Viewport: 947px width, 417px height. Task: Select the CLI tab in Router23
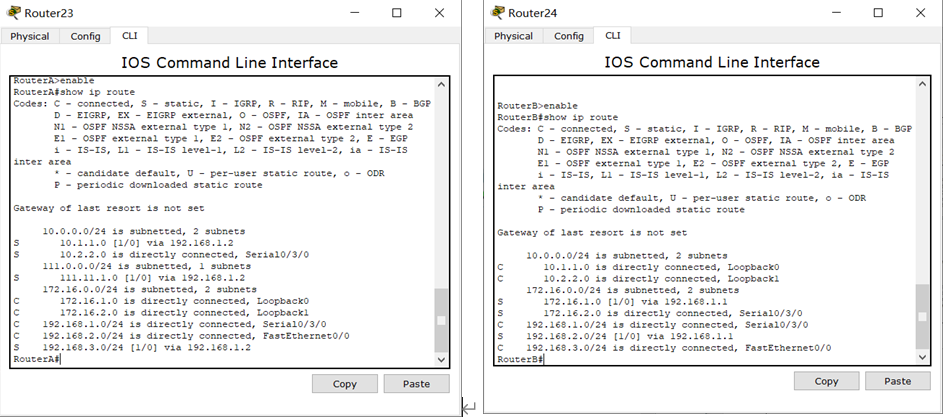129,36
